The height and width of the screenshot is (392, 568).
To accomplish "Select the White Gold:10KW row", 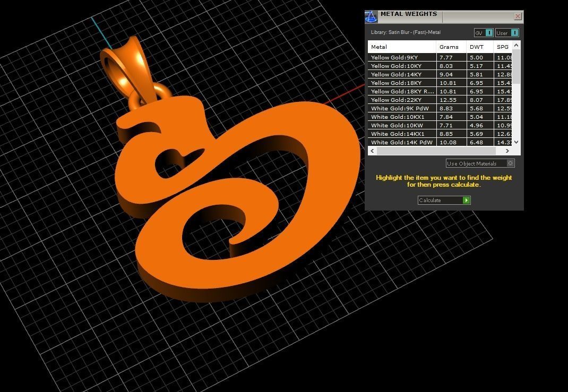I will [x=440, y=125].
